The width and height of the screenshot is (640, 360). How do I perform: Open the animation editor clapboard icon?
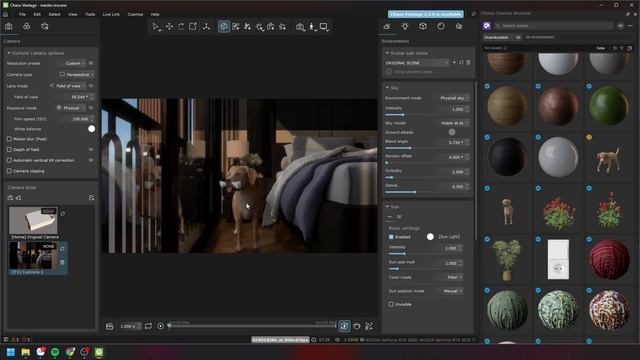click(109, 326)
